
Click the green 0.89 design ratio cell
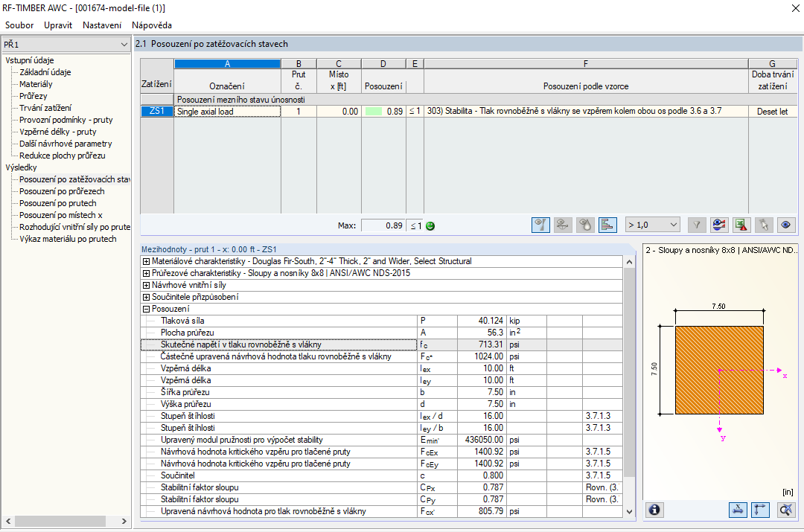383,111
